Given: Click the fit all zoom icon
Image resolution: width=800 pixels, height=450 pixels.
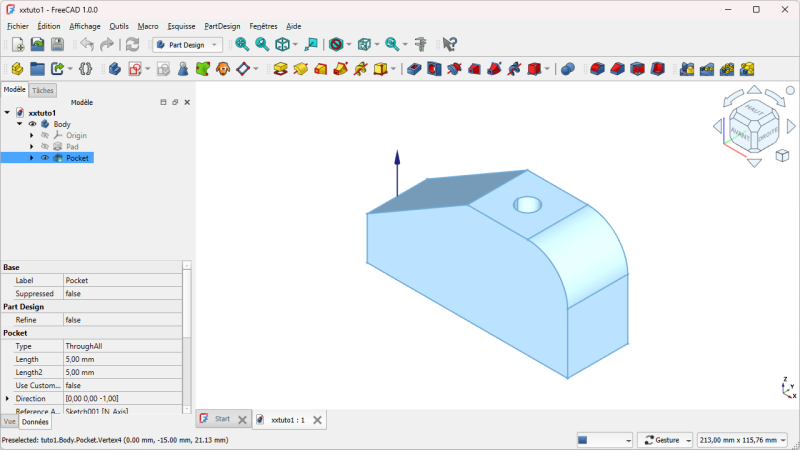Looking at the screenshot, I should (x=242, y=44).
